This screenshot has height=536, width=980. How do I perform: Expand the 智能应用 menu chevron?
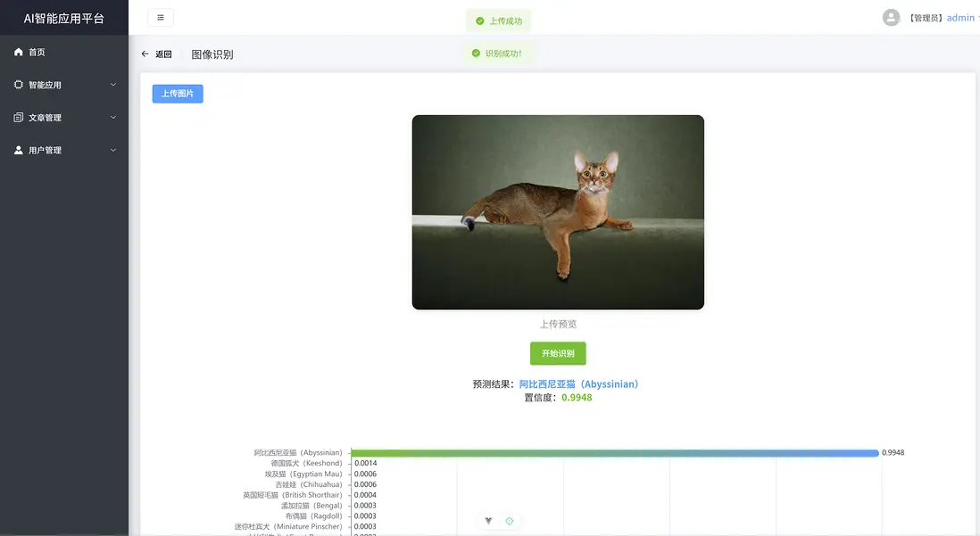(113, 85)
